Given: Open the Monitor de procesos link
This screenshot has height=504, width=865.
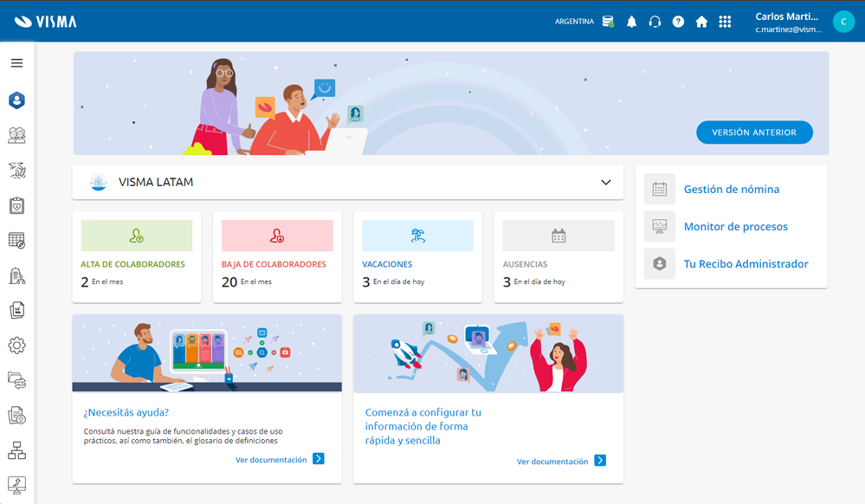Looking at the screenshot, I should click(735, 226).
